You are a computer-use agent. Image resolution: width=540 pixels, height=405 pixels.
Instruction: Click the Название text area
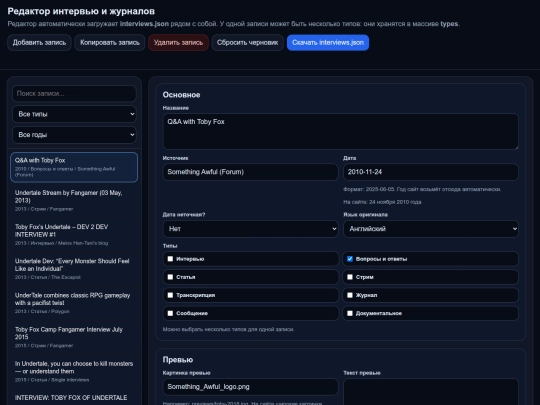(341, 132)
